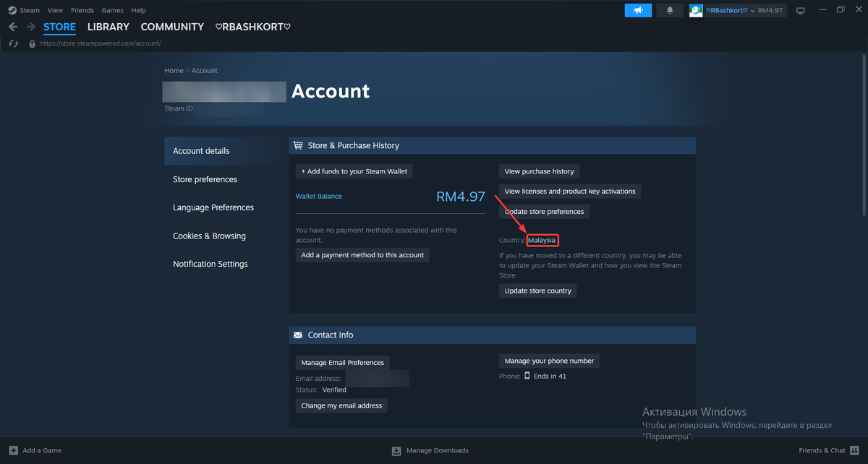Image resolution: width=868 pixels, height=464 pixels.
Task: Open the ♡RBASHKORT♡ profile tab
Action: pos(253,27)
